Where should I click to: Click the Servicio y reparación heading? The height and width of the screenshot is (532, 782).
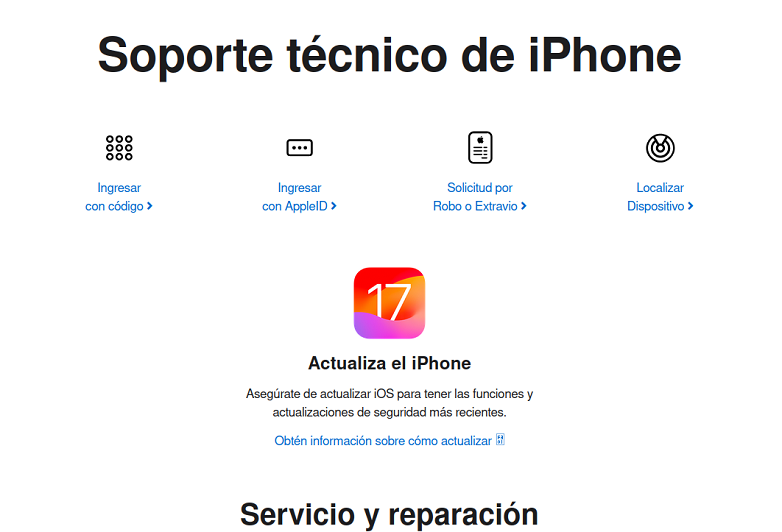point(390,515)
